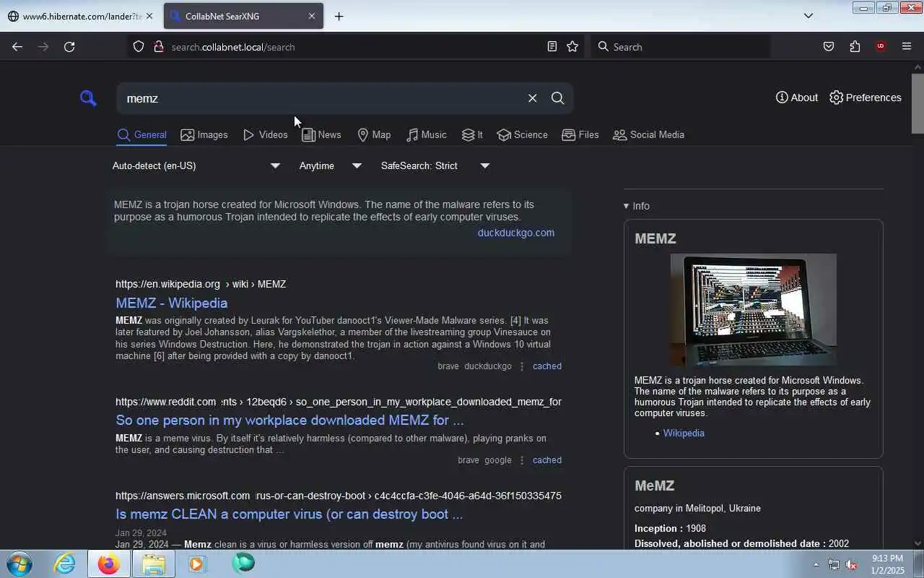Close the CollabNet SearXNG tab
The image size is (924, 578).
coord(312,16)
